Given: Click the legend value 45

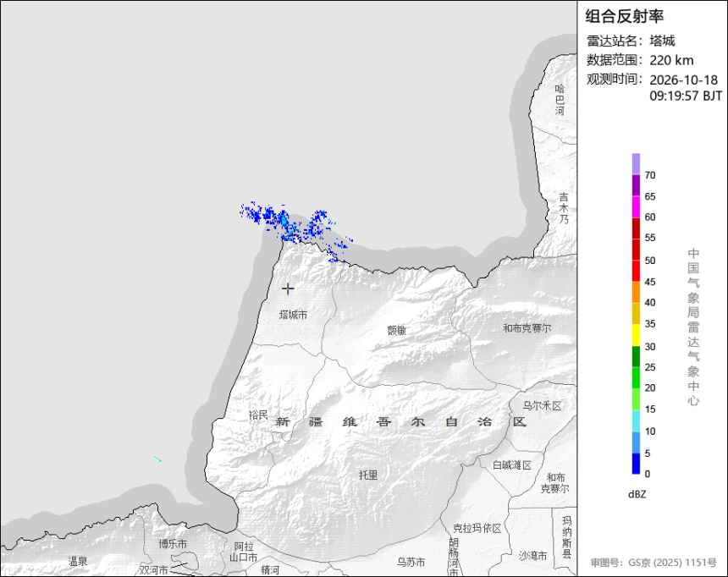Looking at the screenshot, I should tap(650, 282).
